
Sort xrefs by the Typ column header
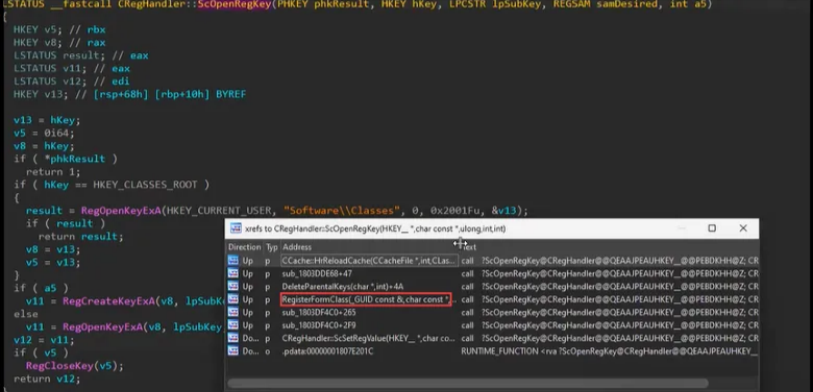coord(272,247)
